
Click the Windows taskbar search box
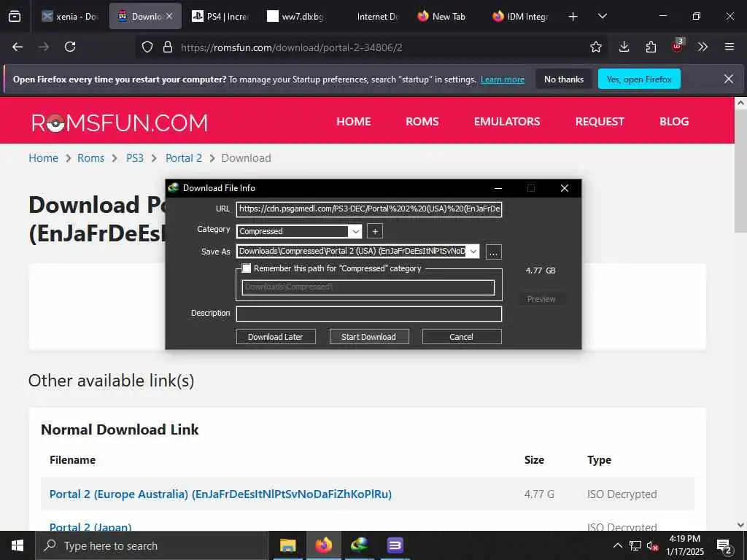coord(152,545)
